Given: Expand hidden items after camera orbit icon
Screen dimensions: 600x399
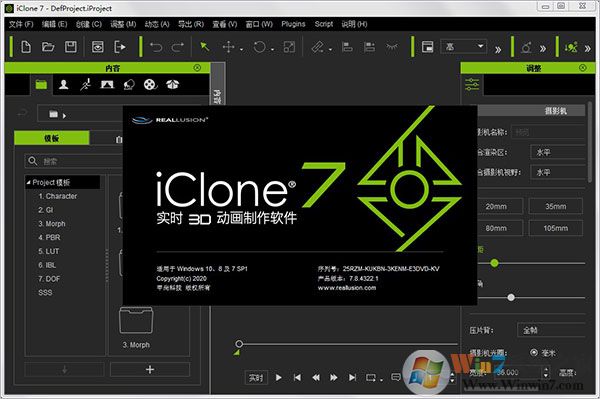Looking at the screenshot, I should [543, 49].
